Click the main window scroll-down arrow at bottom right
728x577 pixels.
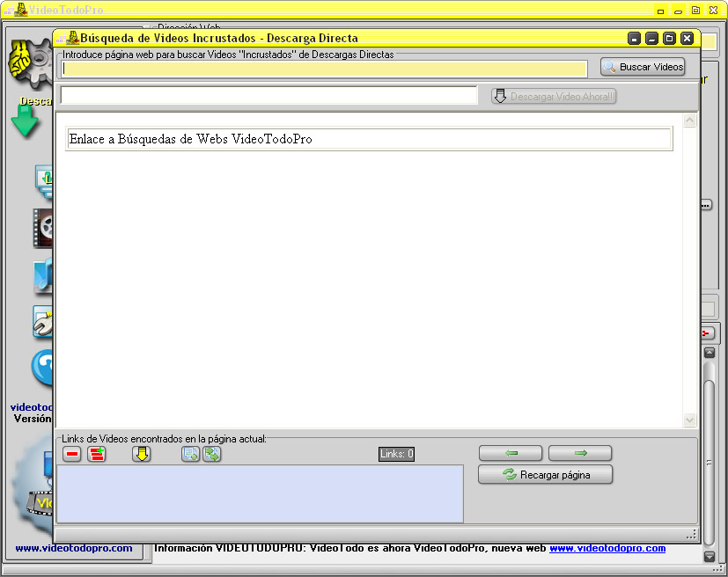(x=710, y=556)
